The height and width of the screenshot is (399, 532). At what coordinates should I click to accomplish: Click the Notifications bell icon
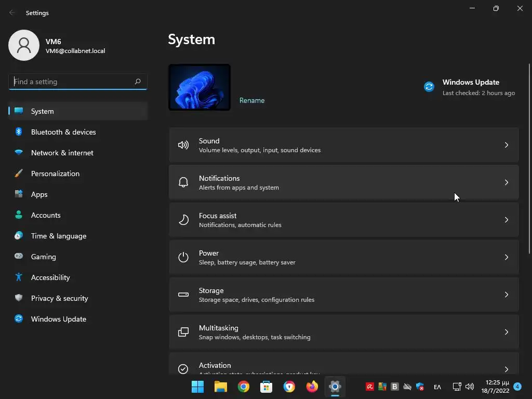pyautogui.click(x=183, y=182)
